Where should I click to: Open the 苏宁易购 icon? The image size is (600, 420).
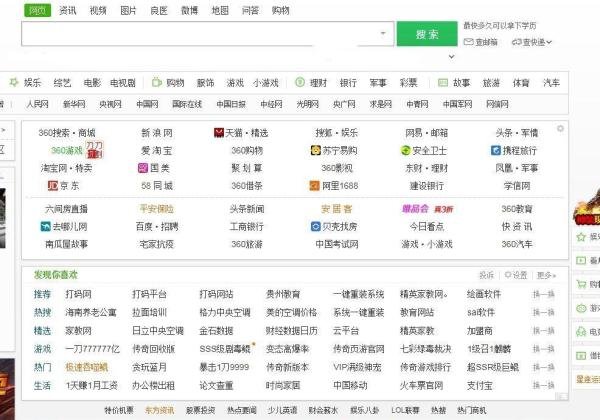click(x=316, y=150)
